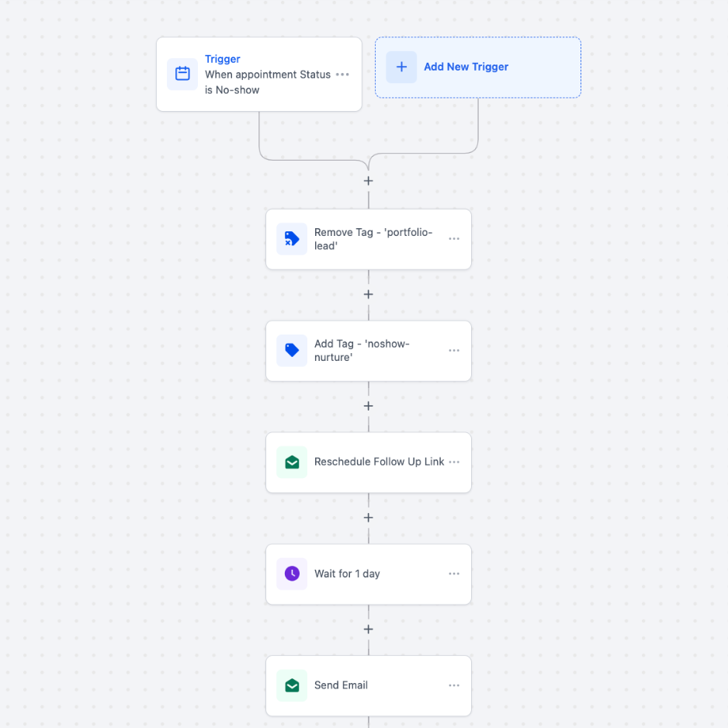The image size is (728, 728).
Task: Open more options for the Send Email step
Action: click(x=454, y=685)
